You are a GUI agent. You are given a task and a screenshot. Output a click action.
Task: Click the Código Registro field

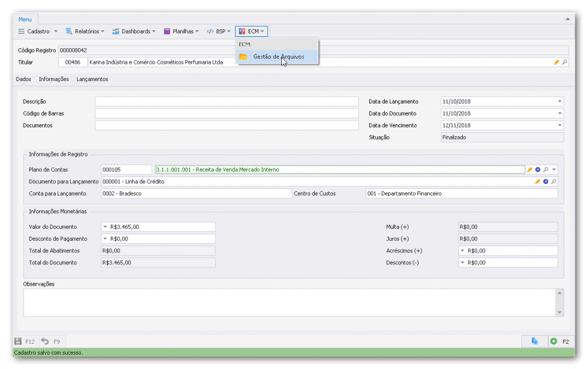[314, 51]
